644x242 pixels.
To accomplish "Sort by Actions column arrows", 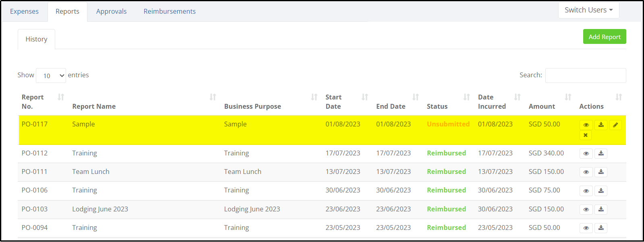I will pyautogui.click(x=619, y=97).
